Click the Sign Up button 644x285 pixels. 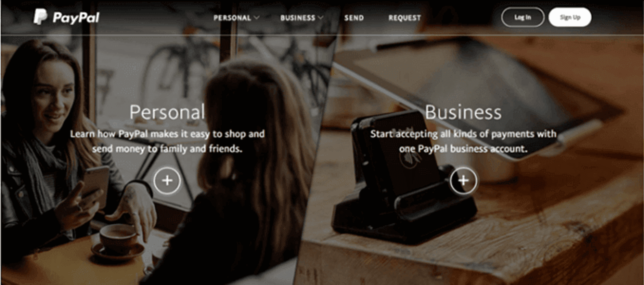(x=570, y=17)
